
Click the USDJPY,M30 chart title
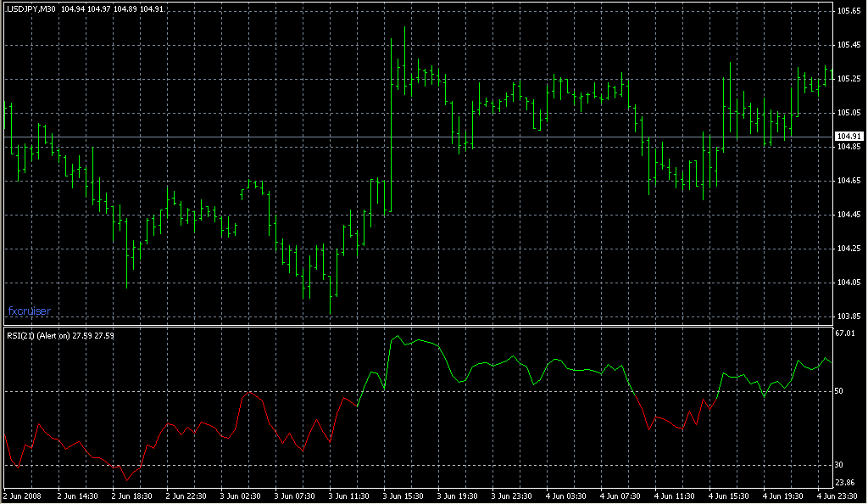pyautogui.click(x=31, y=9)
